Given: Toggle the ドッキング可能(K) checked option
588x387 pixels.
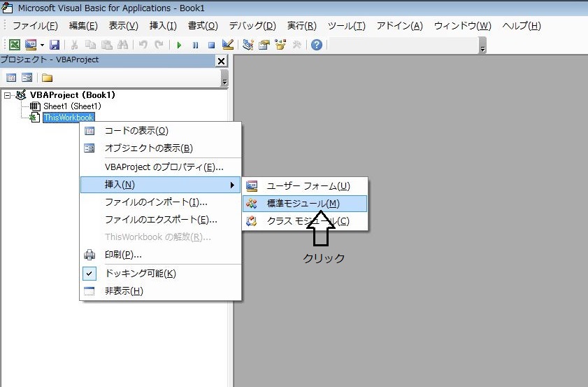Looking at the screenshot, I should (161, 273).
